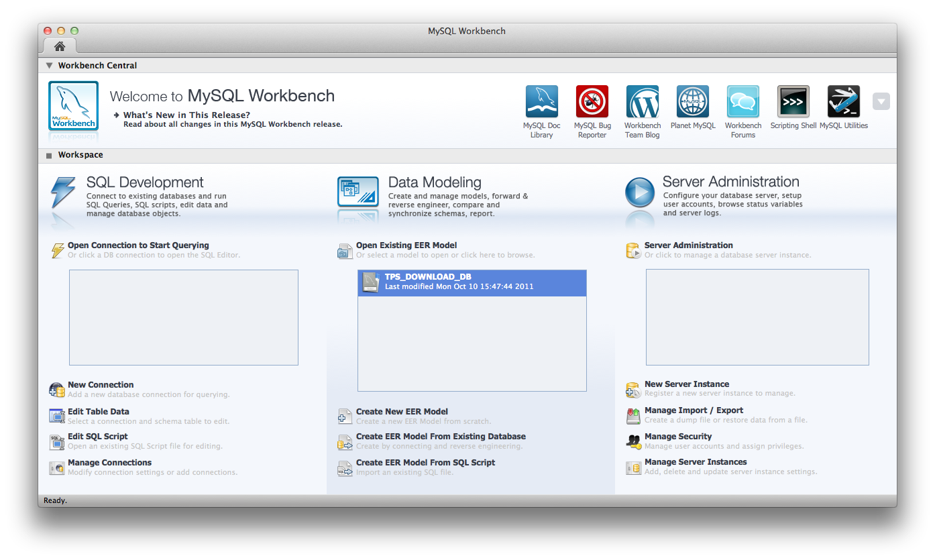Collapse the Workbench Central section triangle
Viewport: 935px width, 560px height.
coord(49,66)
